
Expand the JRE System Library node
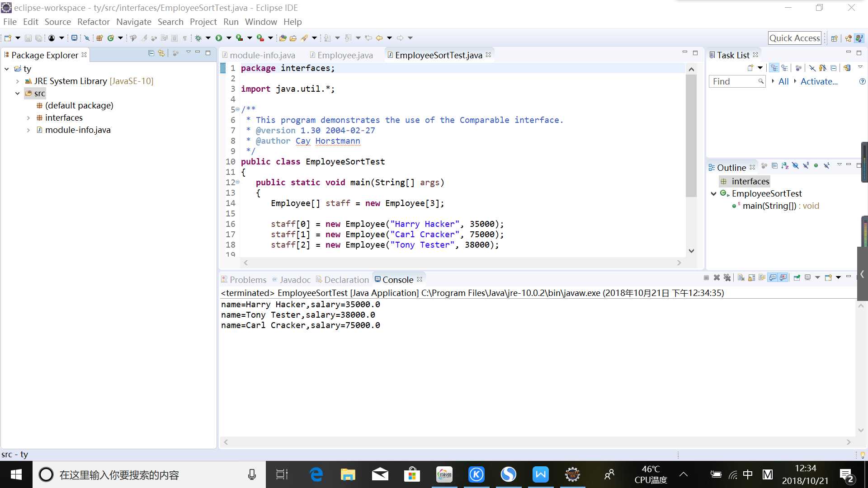point(18,81)
